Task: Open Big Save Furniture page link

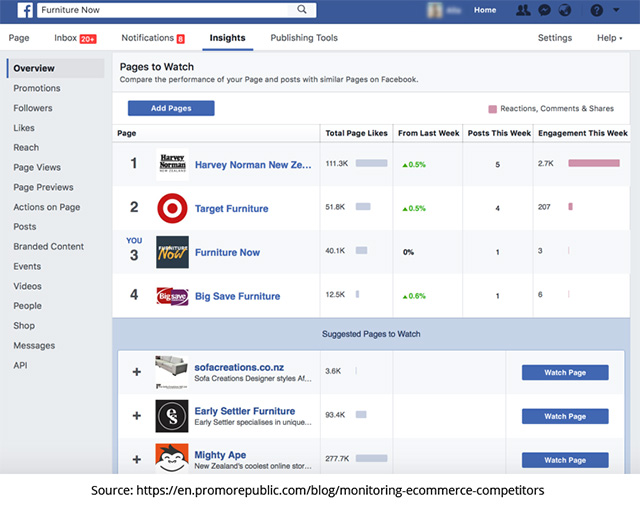Action: pos(238,296)
